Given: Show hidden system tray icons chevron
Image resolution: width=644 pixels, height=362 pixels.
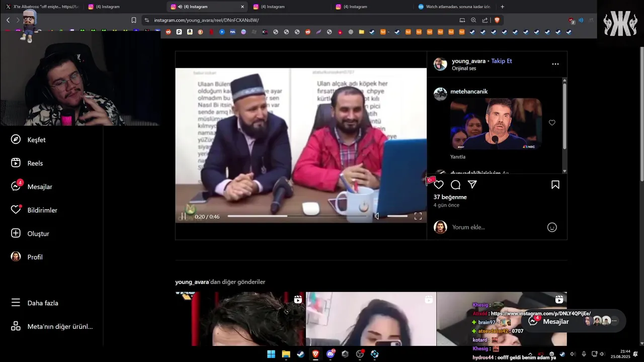Looking at the screenshot, I should (x=530, y=354).
